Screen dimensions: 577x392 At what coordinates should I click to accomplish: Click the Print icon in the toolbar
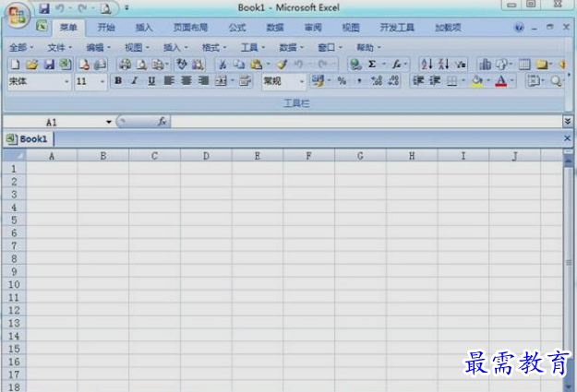(x=125, y=65)
